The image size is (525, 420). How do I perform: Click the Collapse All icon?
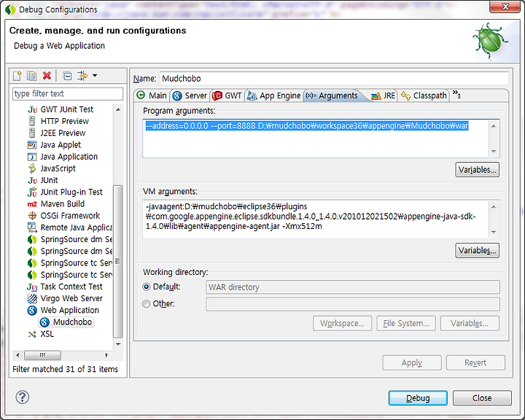tap(67, 76)
